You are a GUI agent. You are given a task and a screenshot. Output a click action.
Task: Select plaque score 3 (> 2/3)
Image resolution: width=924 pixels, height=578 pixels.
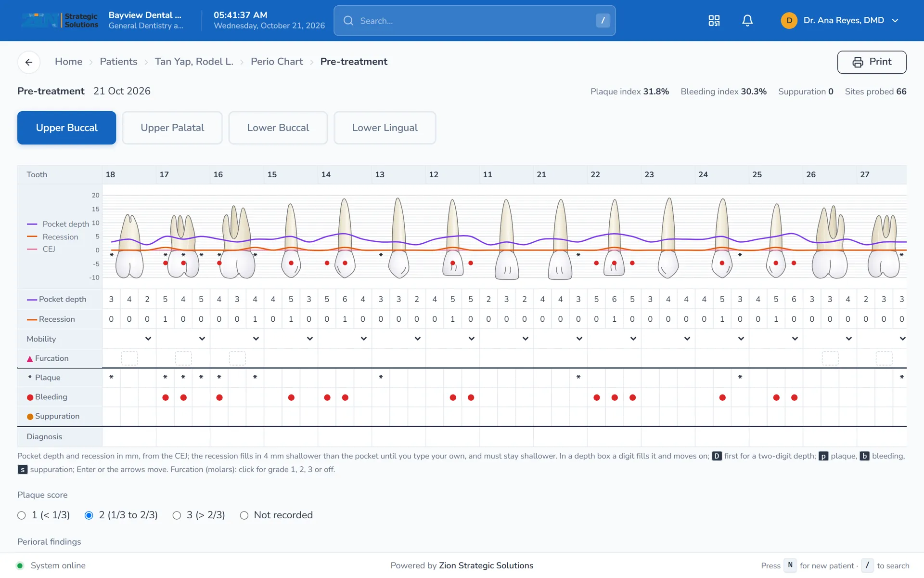(x=177, y=515)
